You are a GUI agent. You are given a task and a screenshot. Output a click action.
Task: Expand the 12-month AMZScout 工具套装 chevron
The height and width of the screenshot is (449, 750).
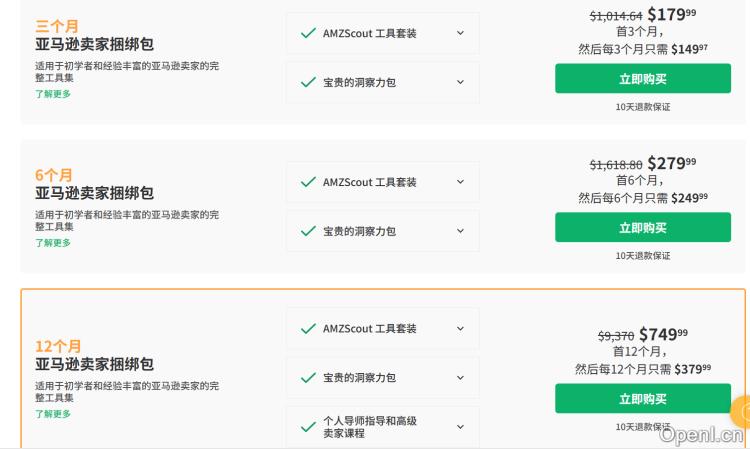point(460,328)
